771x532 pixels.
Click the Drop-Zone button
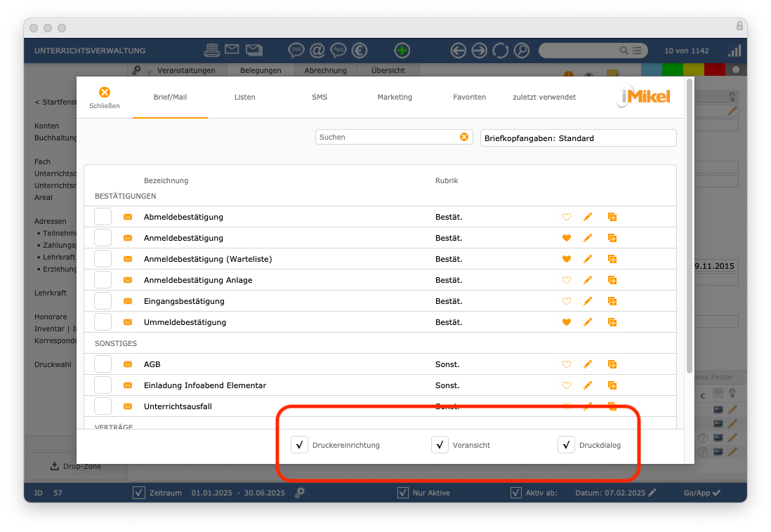click(x=76, y=466)
